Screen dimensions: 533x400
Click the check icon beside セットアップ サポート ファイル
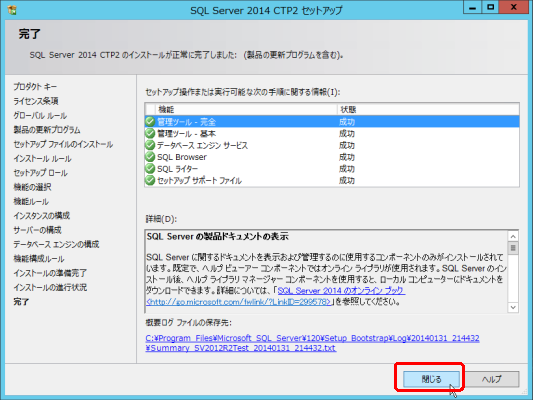pyautogui.click(x=150, y=180)
